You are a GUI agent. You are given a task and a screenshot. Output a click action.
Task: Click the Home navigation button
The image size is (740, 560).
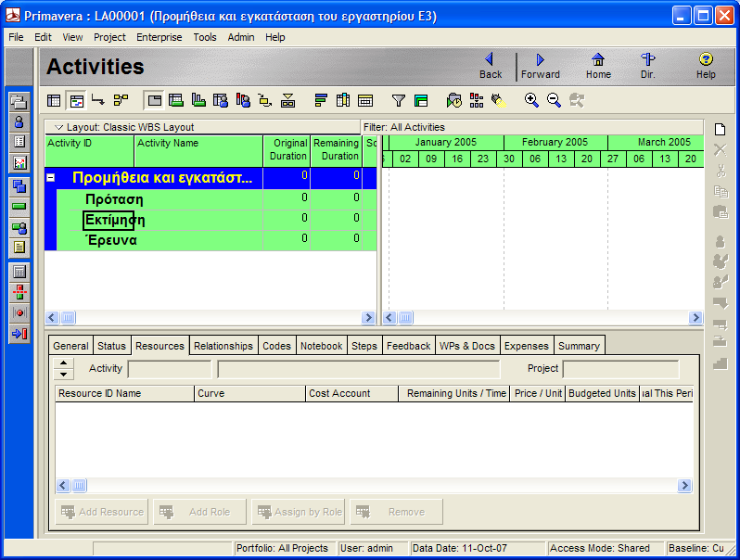598,66
